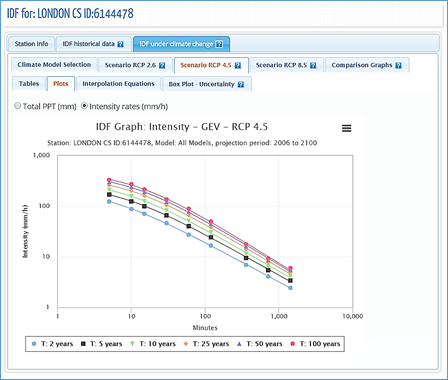Toggle the T: 25 years legend series
448x380 pixels.
click(206, 344)
